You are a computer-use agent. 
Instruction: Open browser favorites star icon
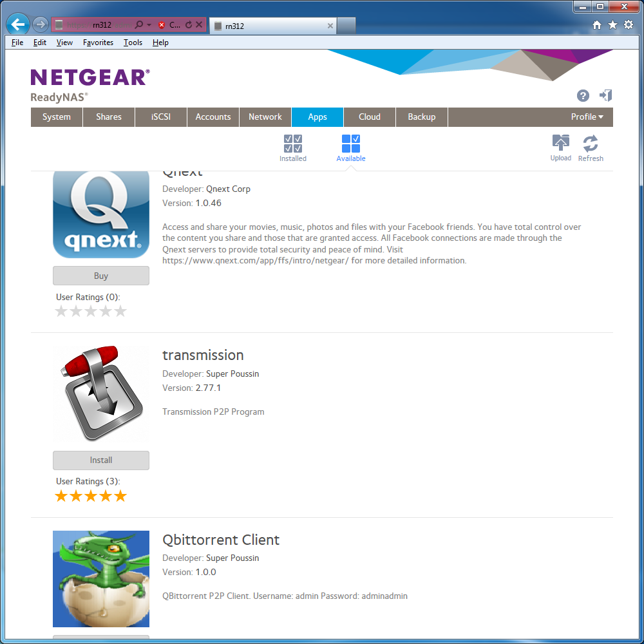613,25
